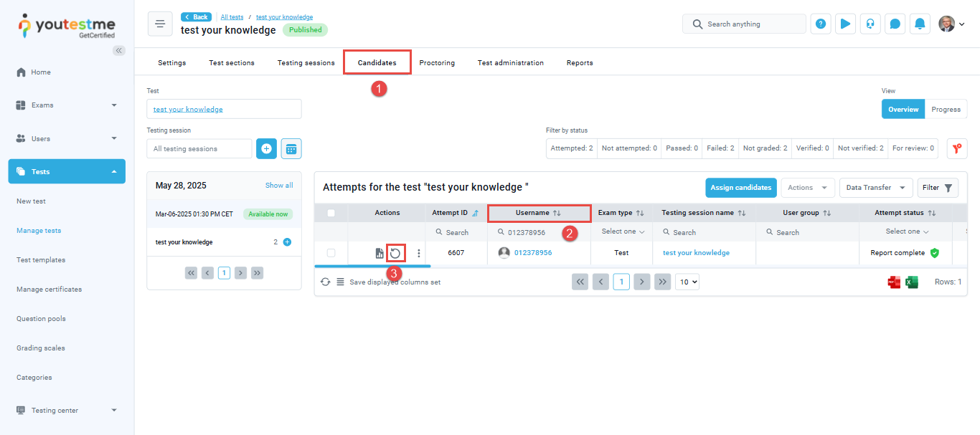Image resolution: width=980 pixels, height=435 pixels.
Task: Export table to Excel
Action: 912,282
